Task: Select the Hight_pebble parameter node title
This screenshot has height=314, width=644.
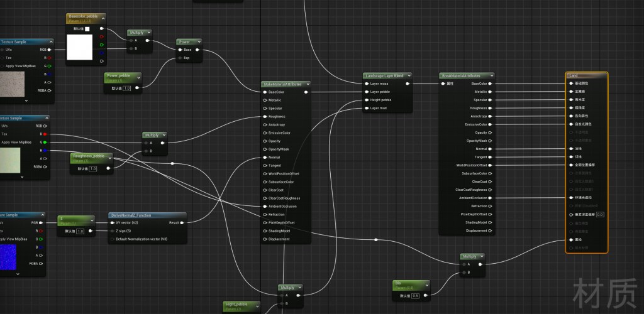Action: coord(237,304)
